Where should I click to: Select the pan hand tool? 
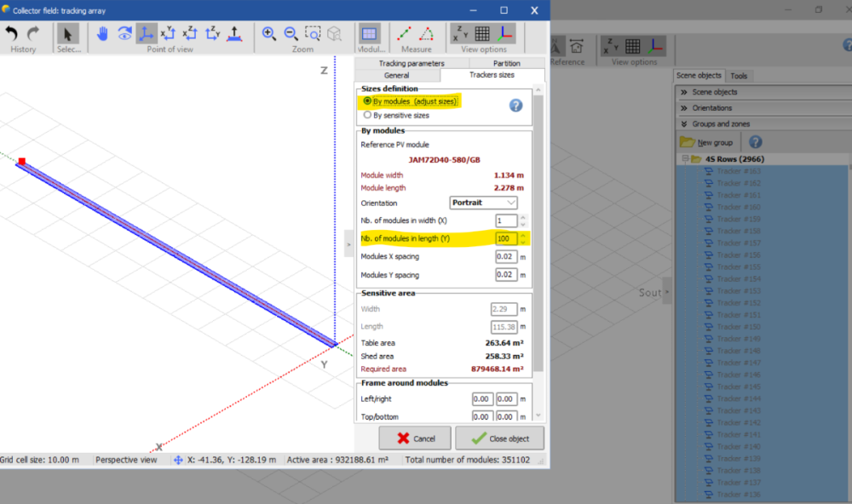102,34
